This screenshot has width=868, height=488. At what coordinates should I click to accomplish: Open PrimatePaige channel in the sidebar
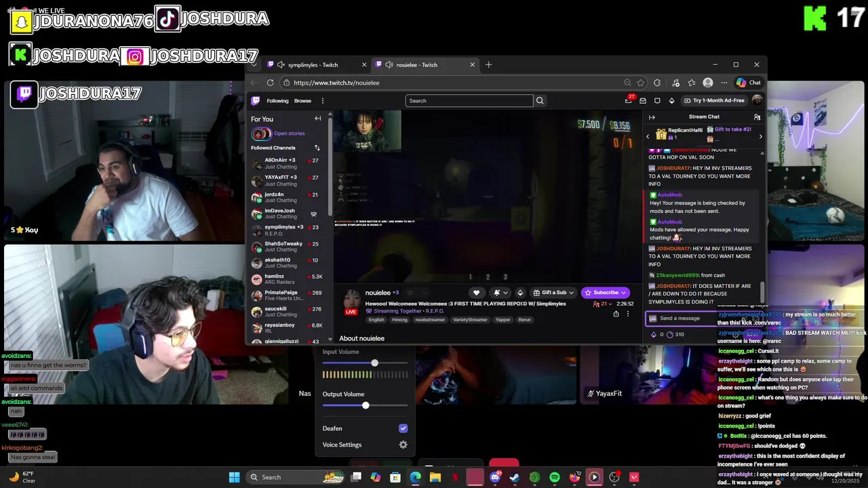[287, 296]
